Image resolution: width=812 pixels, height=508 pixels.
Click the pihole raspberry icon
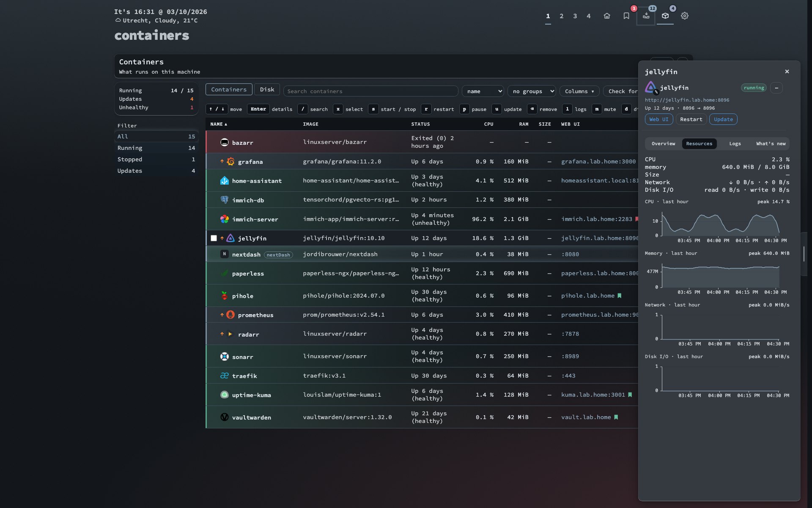click(x=225, y=295)
